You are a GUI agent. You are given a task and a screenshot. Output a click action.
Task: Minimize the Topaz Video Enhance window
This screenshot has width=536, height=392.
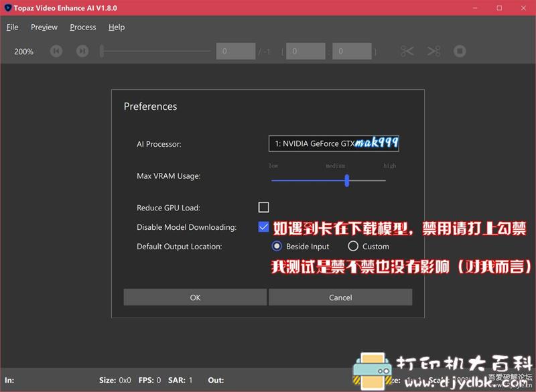(475, 8)
